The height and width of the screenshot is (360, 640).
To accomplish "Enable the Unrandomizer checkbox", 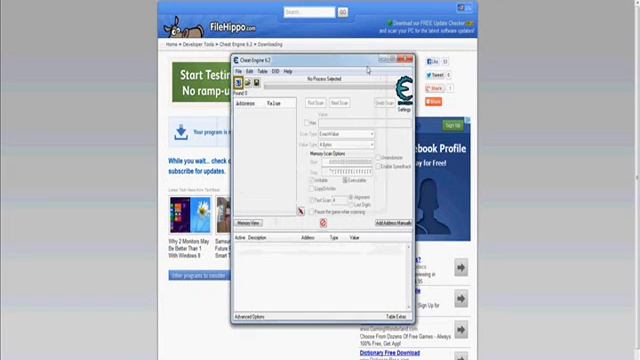I will 378,158.
